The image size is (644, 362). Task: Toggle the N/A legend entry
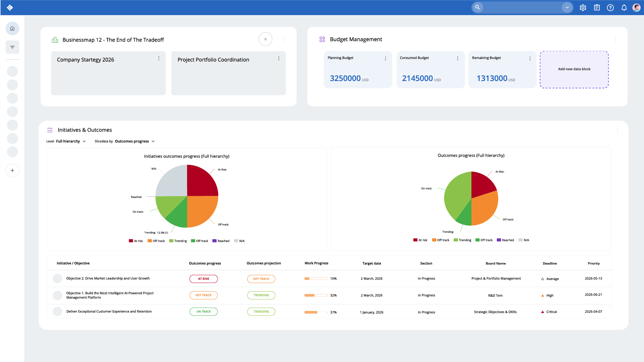click(239, 241)
